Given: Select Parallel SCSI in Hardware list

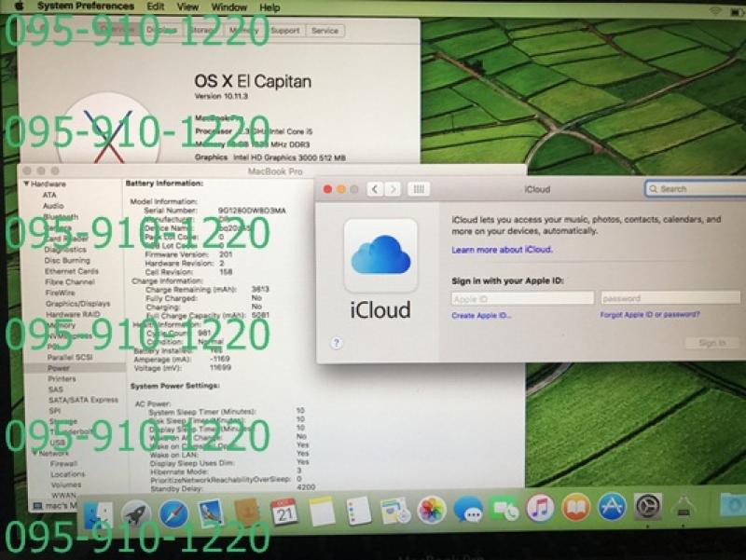Looking at the screenshot, I should [x=70, y=358].
